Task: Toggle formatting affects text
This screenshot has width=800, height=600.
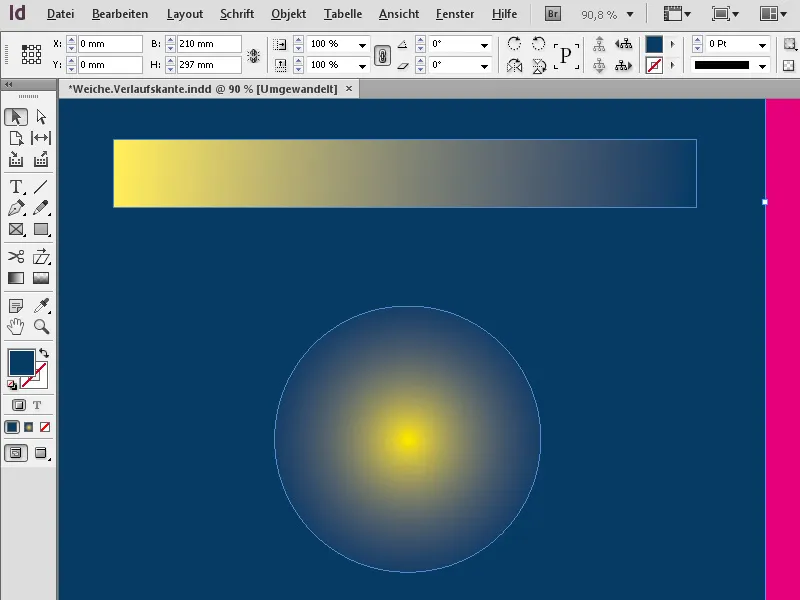Action: pos(37,405)
